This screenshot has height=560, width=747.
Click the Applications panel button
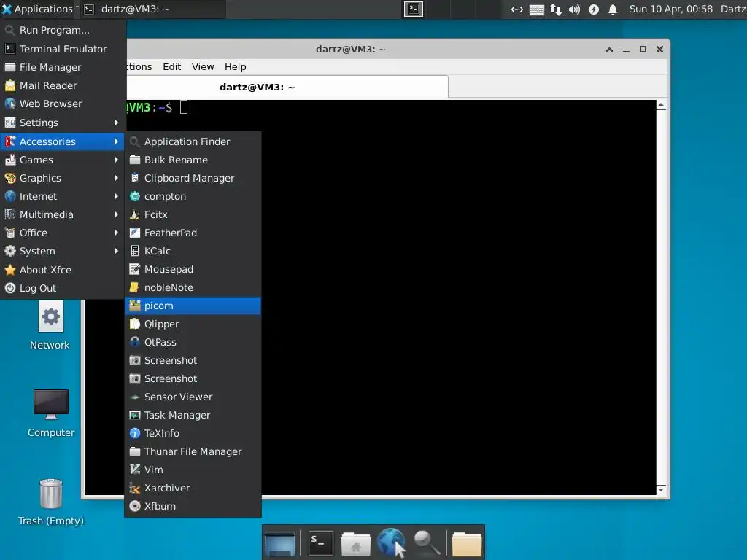(38, 9)
